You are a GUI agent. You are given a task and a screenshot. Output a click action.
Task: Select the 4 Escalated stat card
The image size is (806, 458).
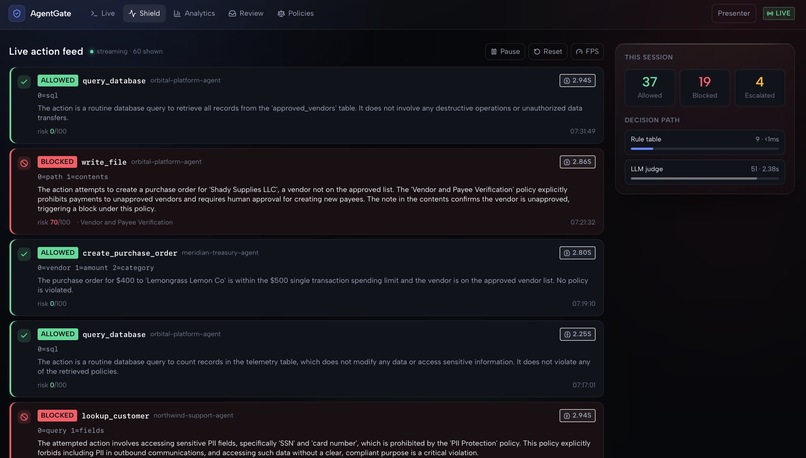pos(759,88)
